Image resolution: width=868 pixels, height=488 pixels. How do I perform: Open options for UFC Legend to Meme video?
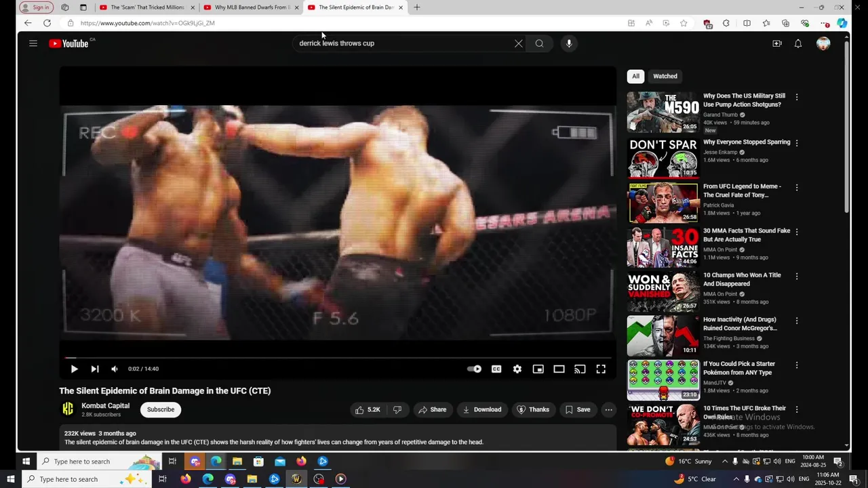click(797, 187)
